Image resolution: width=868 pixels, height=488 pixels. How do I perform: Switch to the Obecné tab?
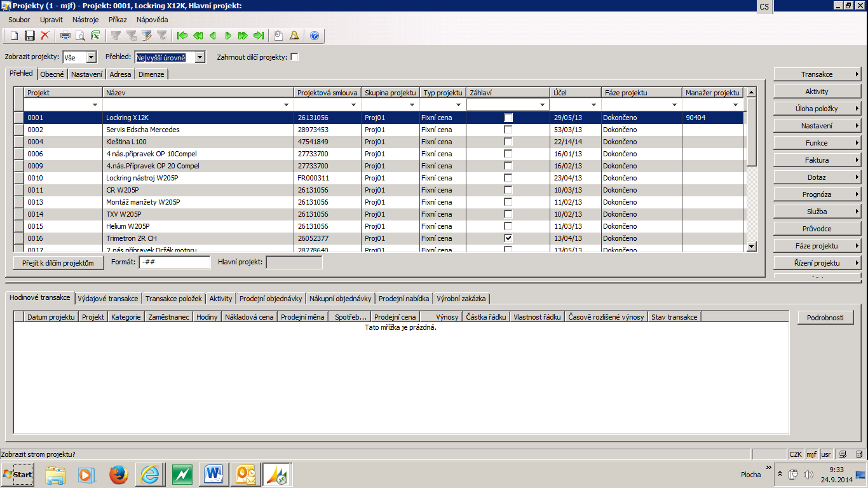tap(52, 74)
